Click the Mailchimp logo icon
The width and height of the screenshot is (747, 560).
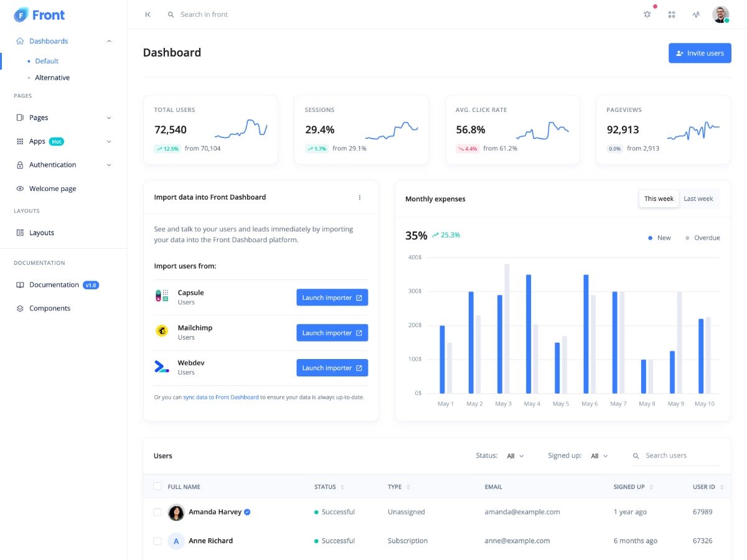pos(162,332)
